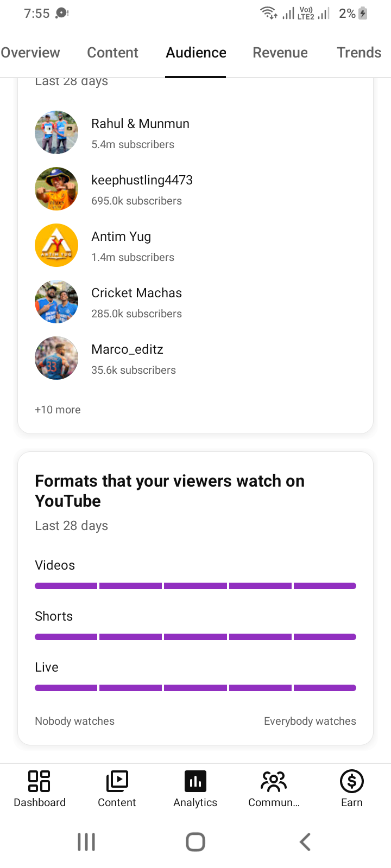Open Marco_editz channel avatar
Screen dimensions: 391x868
pos(56,358)
